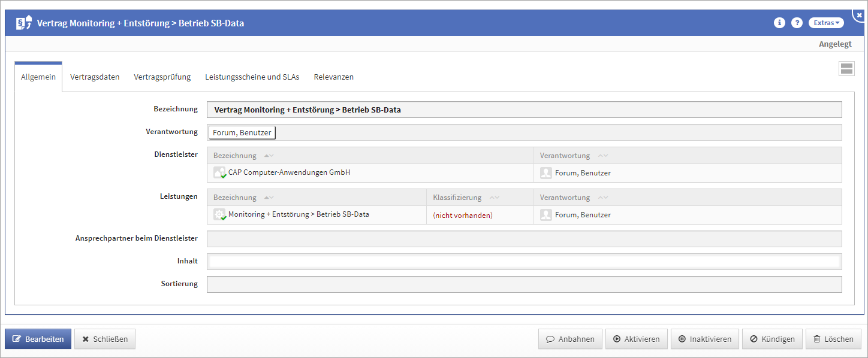Switch to the Vertragsdaten tab

pos(95,77)
